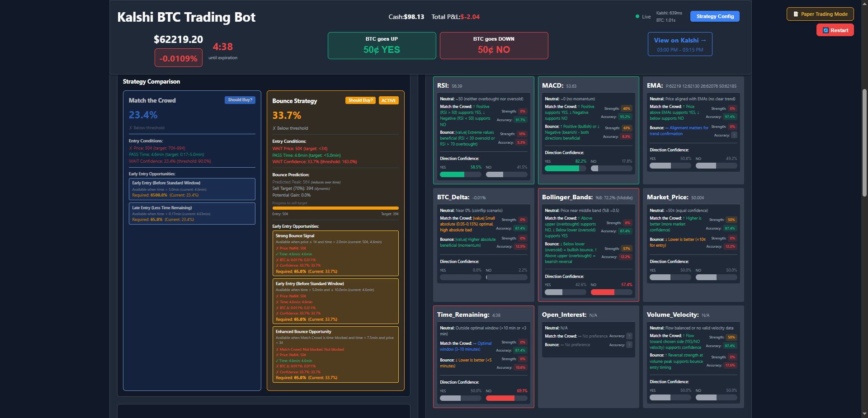This screenshot has height=418, width=868.
Task: Open the Late Entry (Less Time Remaining) box
Action: (192, 213)
